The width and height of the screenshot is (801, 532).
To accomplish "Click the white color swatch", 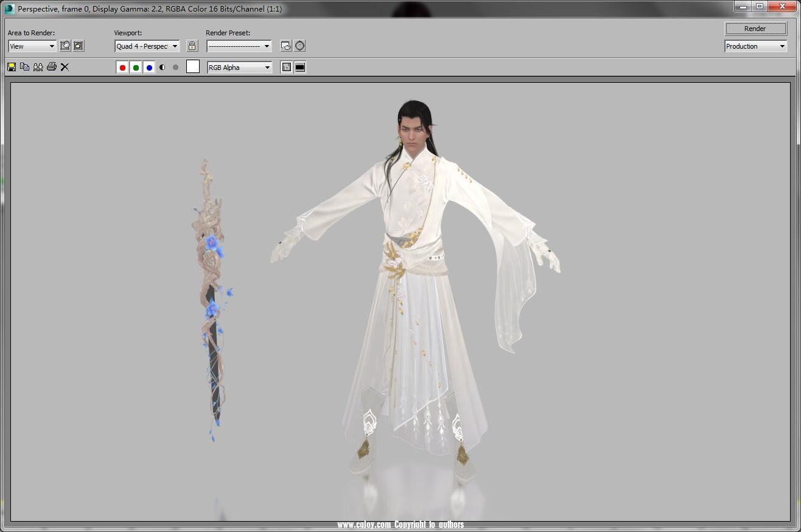I will (x=193, y=67).
